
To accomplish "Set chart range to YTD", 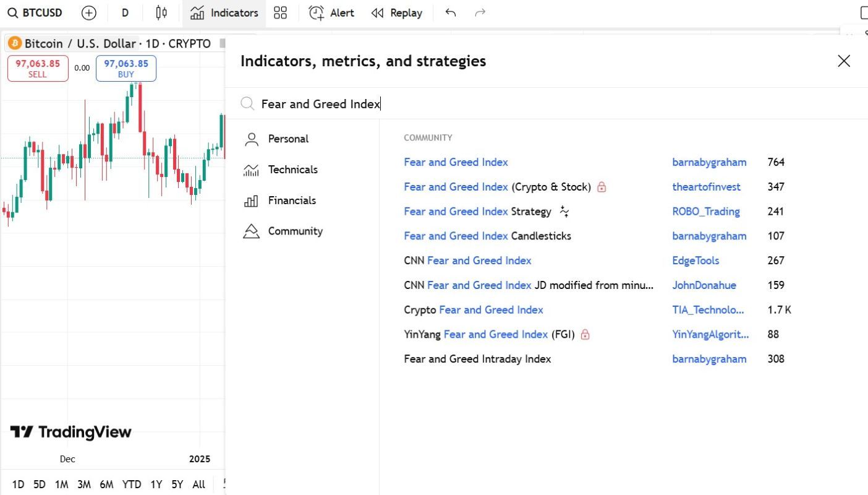I will pyautogui.click(x=132, y=484).
